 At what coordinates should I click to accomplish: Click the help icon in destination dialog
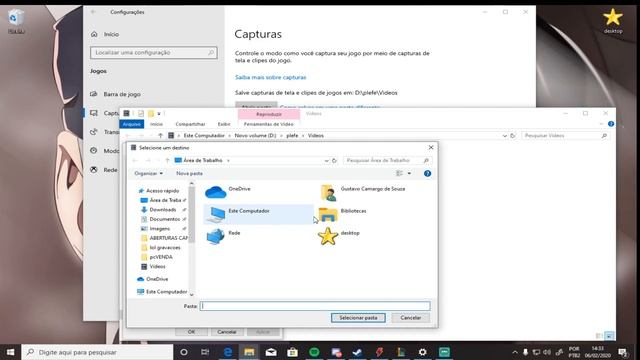(x=427, y=173)
